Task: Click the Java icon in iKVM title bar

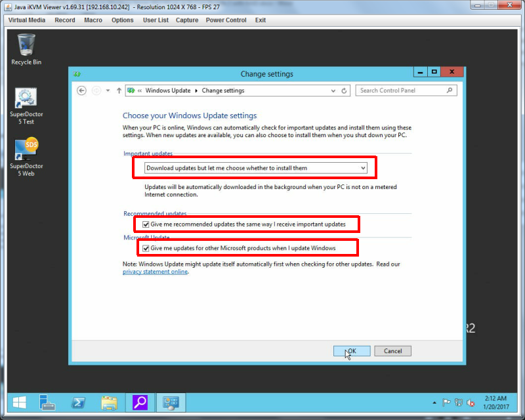Action: point(8,7)
